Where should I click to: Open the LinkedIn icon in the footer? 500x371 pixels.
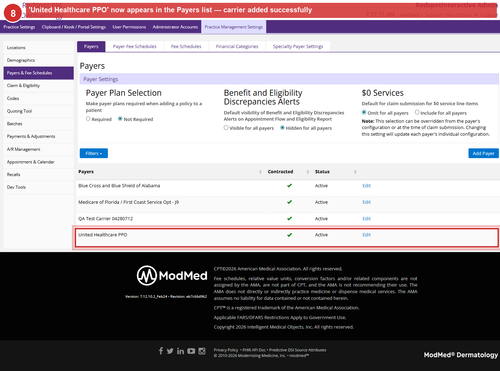click(x=180, y=351)
